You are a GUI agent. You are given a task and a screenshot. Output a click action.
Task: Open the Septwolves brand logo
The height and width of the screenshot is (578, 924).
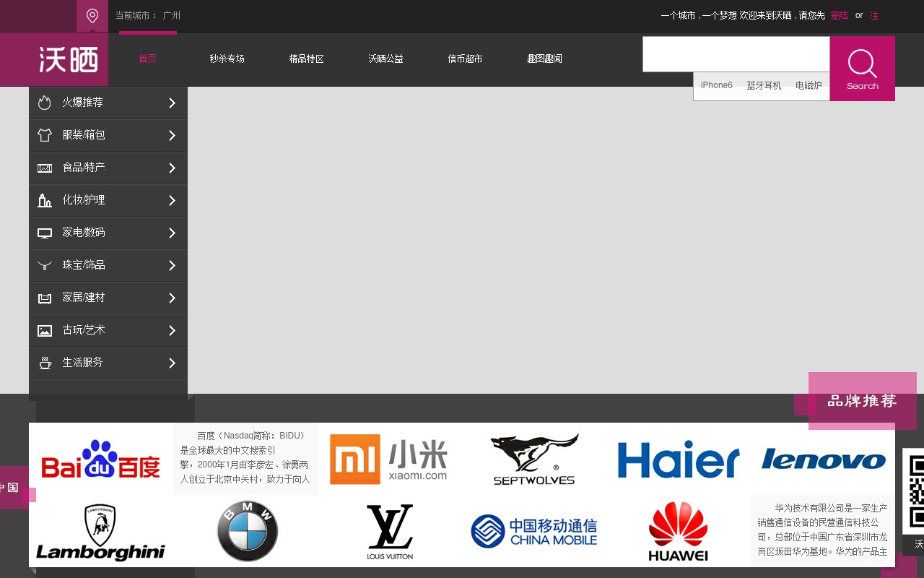coord(534,460)
